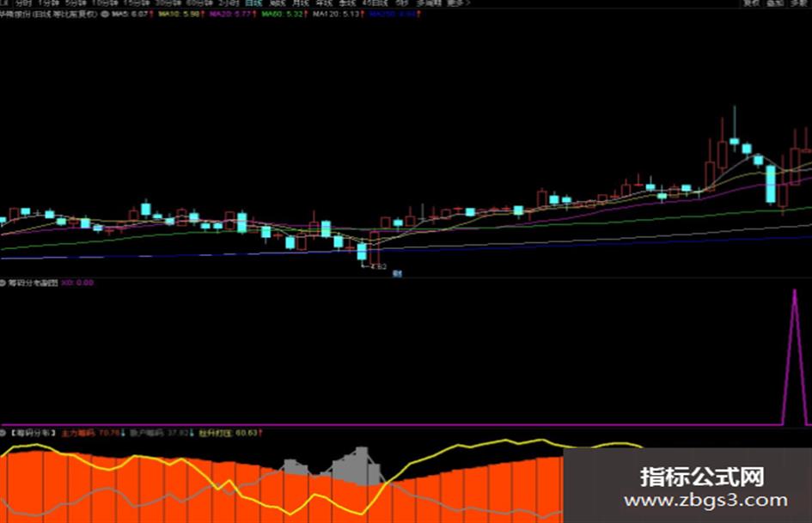812x523 pixels.
Task: Select the 1分钟 period tab
Action: tap(49, 3)
